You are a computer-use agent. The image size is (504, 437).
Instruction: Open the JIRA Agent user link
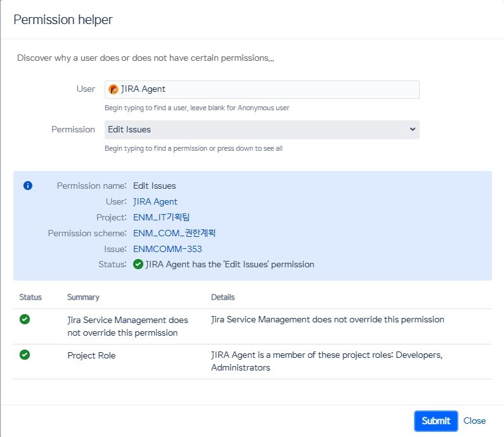click(155, 201)
